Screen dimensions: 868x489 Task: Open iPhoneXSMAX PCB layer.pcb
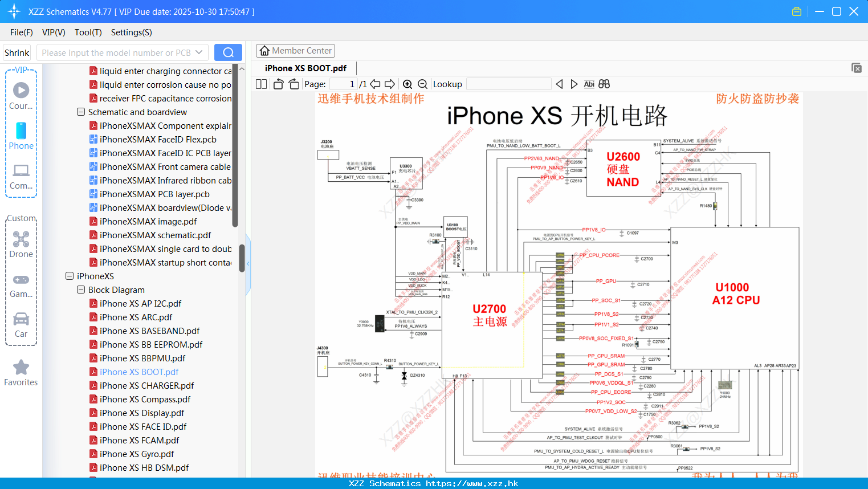point(154,194)
